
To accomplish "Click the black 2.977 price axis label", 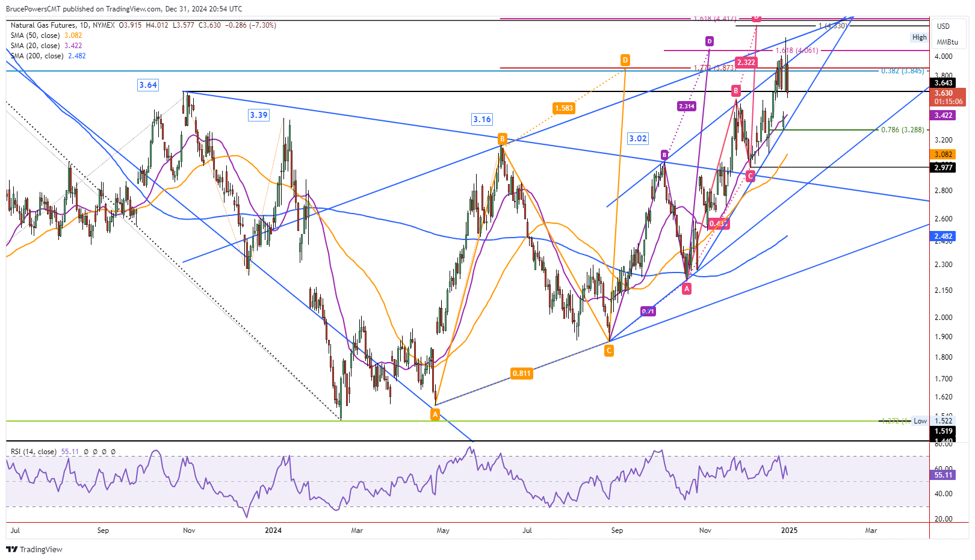I will click(943, 168).
